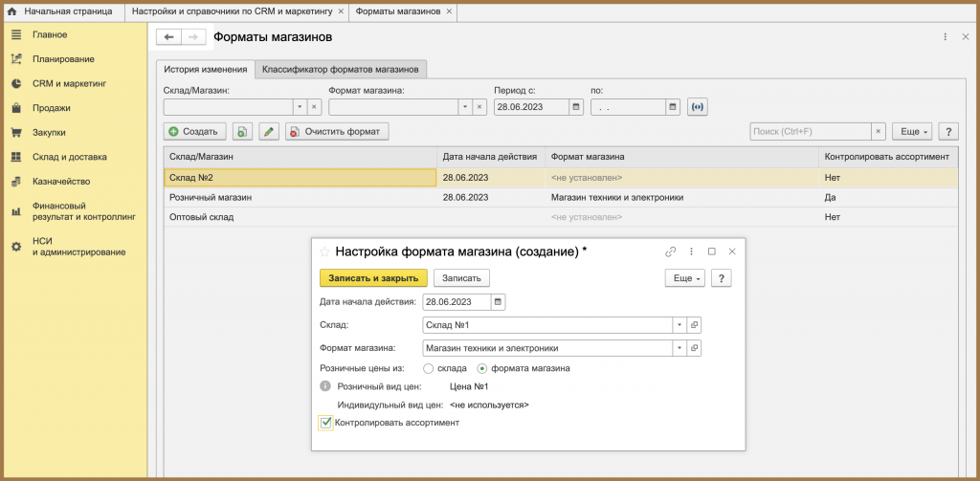The image size is (980, 481).
Task: Edit the Дата начала действия field
Action: (x=457, y=302)
